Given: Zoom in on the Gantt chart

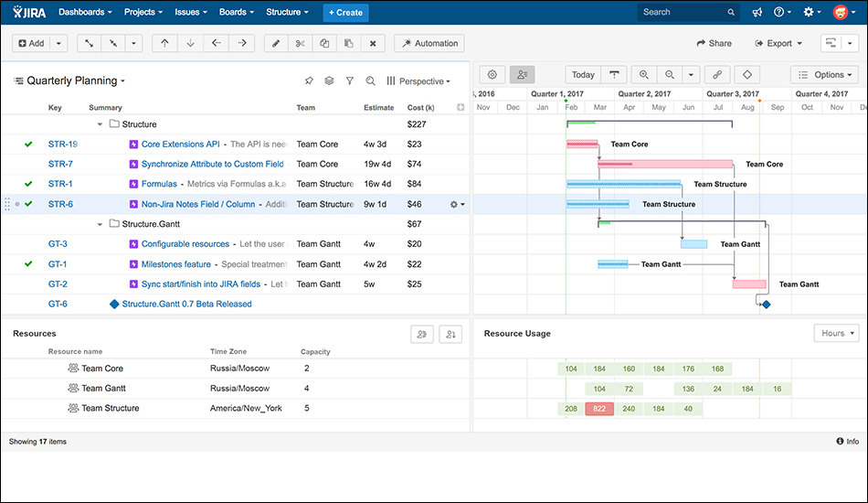Looking at the screenshot, I should (x=644, y=74).
